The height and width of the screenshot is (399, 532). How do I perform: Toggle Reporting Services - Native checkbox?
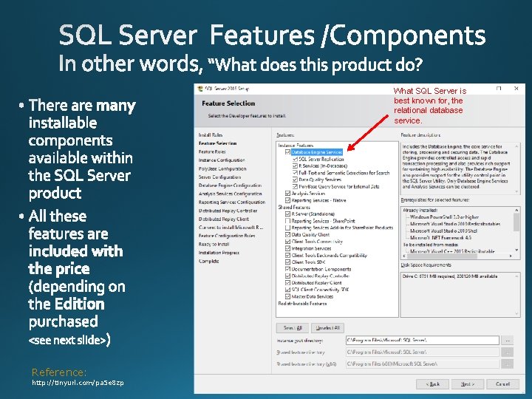[287, 200]
